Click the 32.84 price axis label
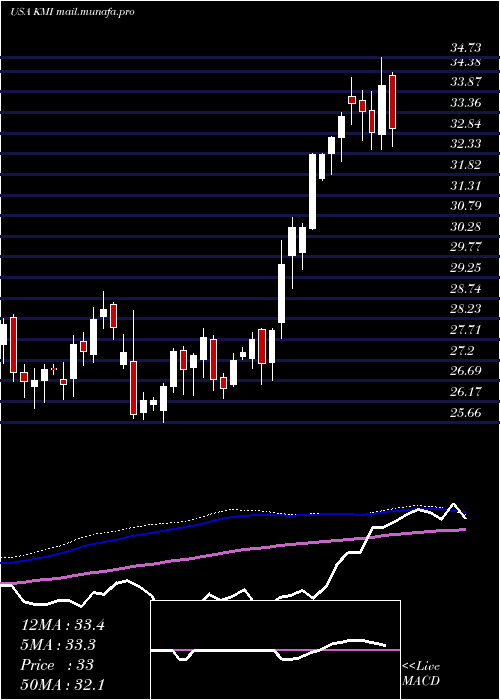 pos(466,124)
